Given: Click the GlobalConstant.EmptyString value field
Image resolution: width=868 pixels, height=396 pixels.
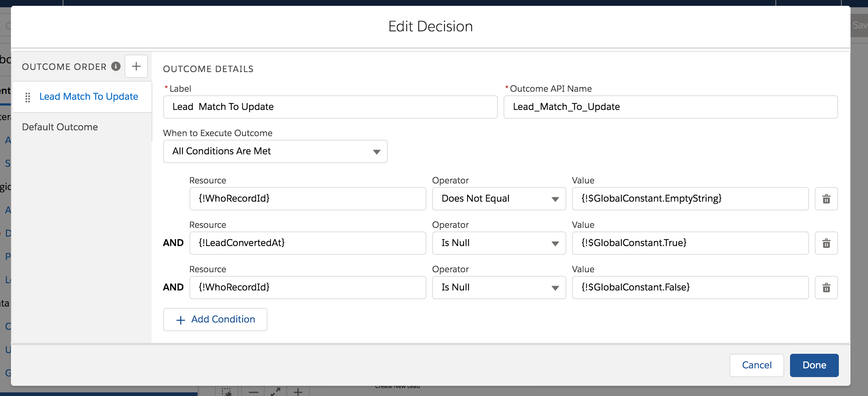Looking at the screenshot, I should (690, 199).
